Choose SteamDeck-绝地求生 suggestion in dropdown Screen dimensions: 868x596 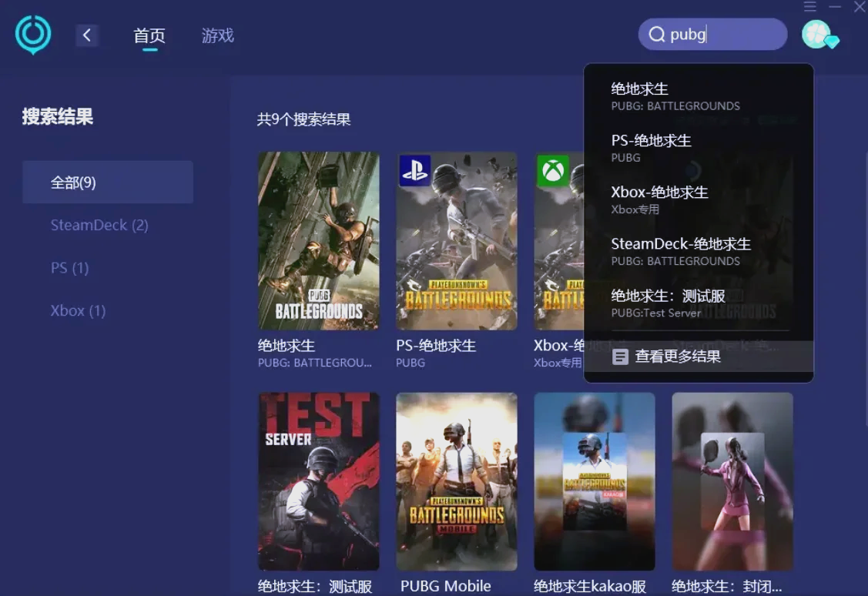[699, 252]
